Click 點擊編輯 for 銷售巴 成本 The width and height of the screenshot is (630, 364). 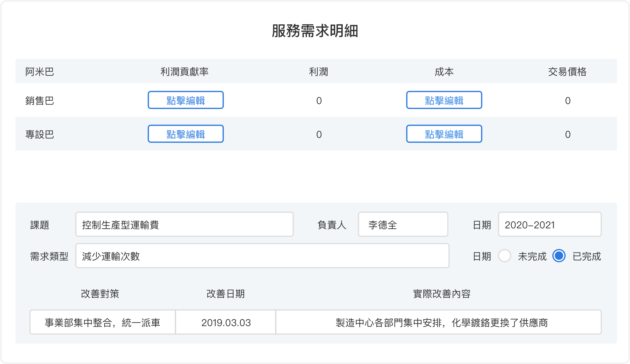tap(444, 100)
